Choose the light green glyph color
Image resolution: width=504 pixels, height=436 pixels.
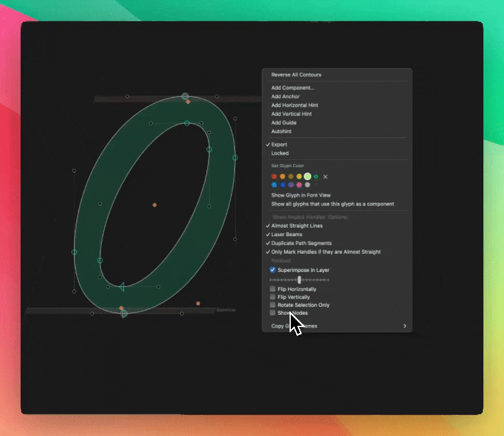pyautogui.click(x=308, y=176)
